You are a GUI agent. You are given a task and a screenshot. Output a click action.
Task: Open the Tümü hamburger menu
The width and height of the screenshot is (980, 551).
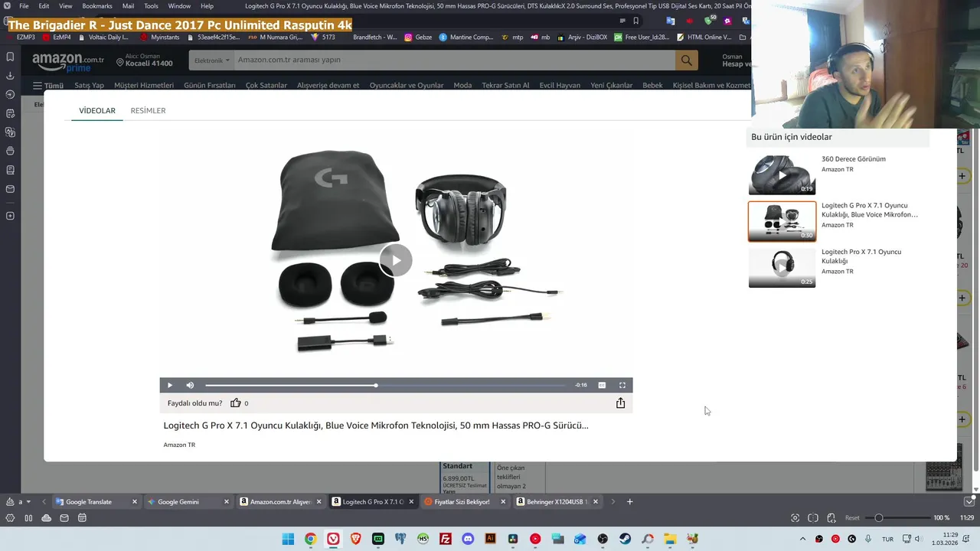(48, 86)
